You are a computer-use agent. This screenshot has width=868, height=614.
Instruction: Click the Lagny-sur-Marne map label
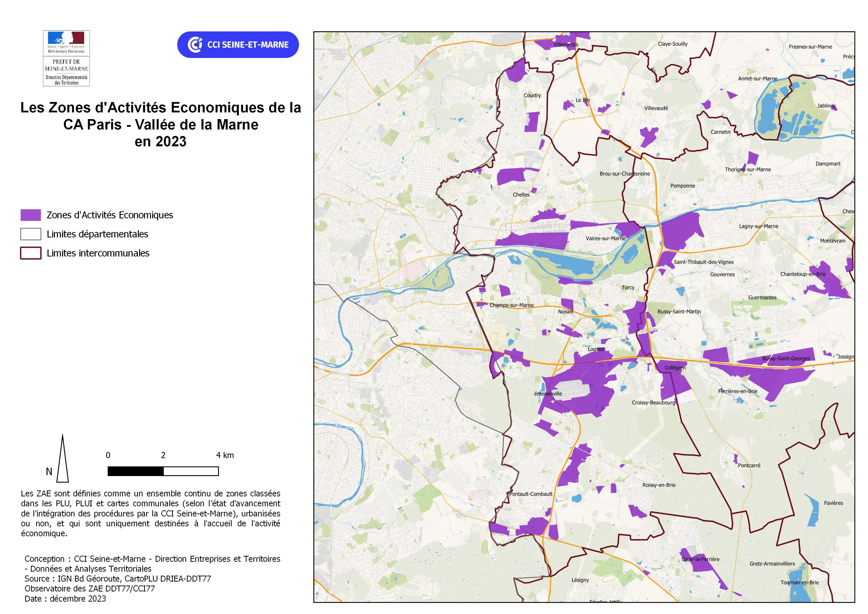[758, 227]
